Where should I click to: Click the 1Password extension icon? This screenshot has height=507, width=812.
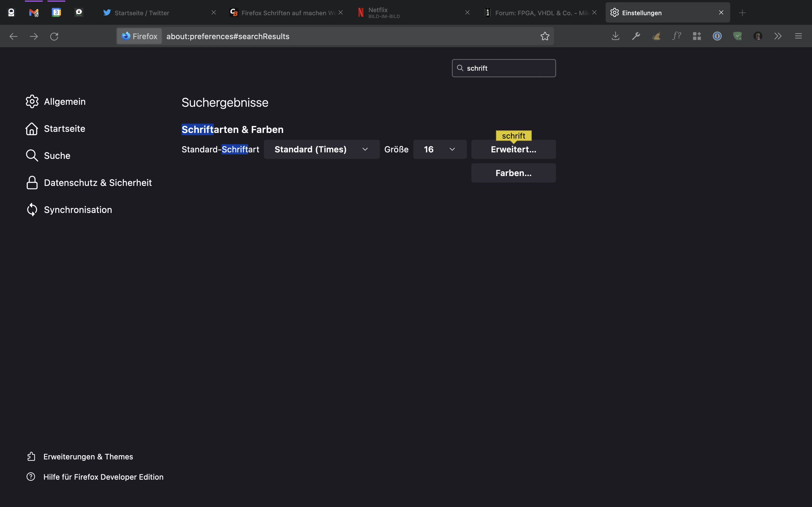(x=717, y=36)
